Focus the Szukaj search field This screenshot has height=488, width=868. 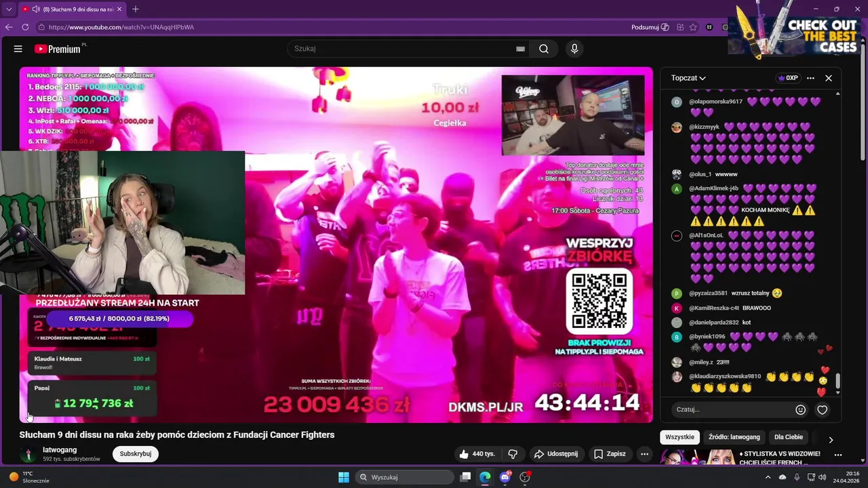pos(403,49)
